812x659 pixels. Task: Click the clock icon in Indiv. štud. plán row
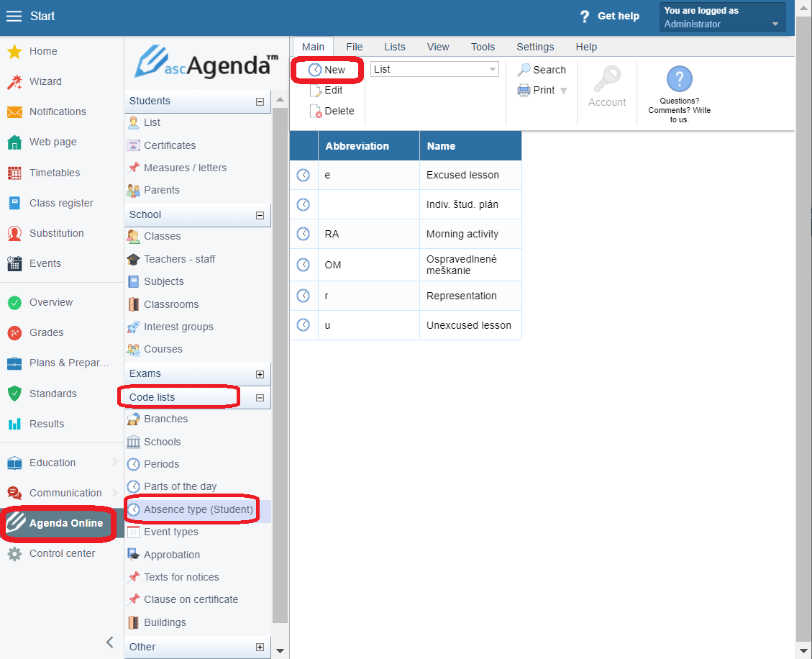point(304,204)
